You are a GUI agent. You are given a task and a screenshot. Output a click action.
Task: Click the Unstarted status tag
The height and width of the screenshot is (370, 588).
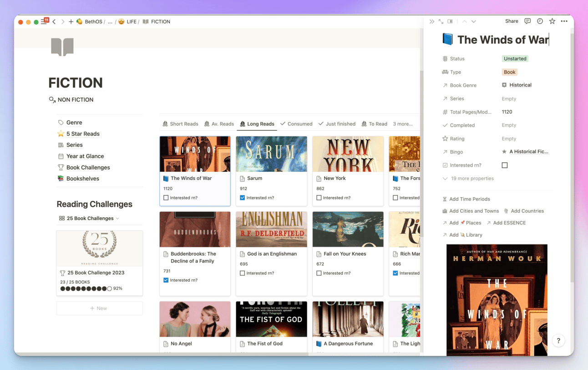[515, 59]
